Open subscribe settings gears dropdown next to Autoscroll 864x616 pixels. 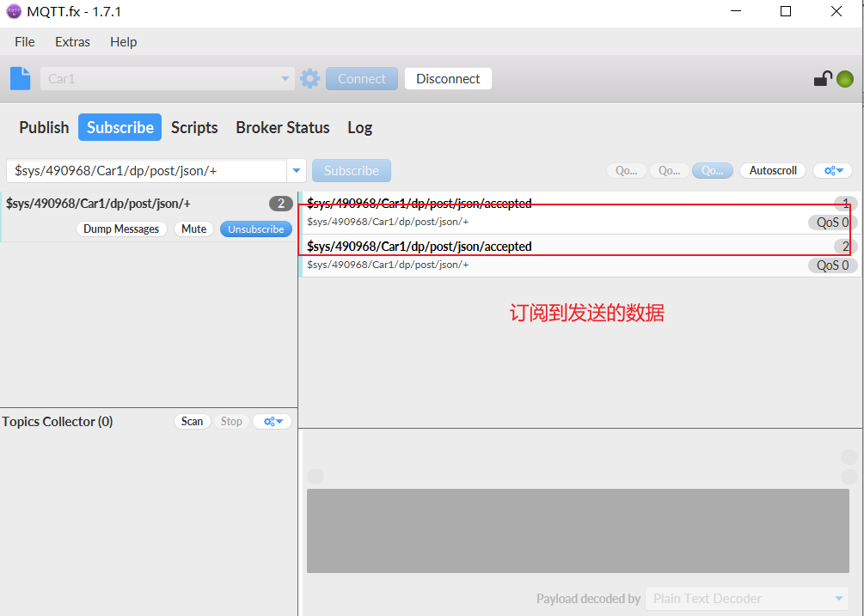833,171
